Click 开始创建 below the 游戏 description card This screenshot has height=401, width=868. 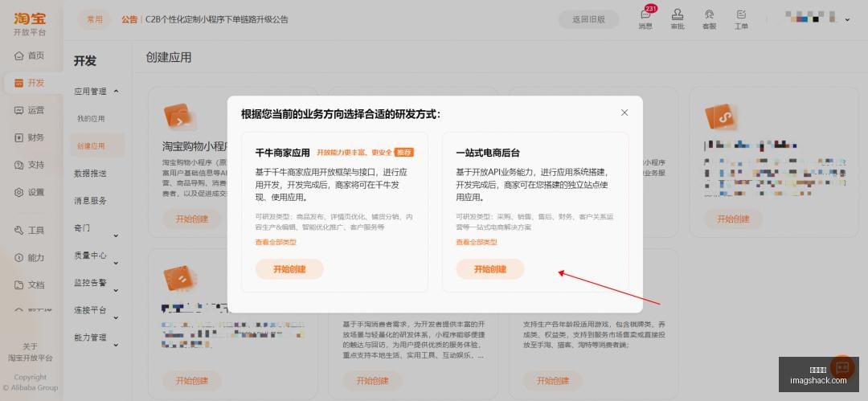coord(553,380)
